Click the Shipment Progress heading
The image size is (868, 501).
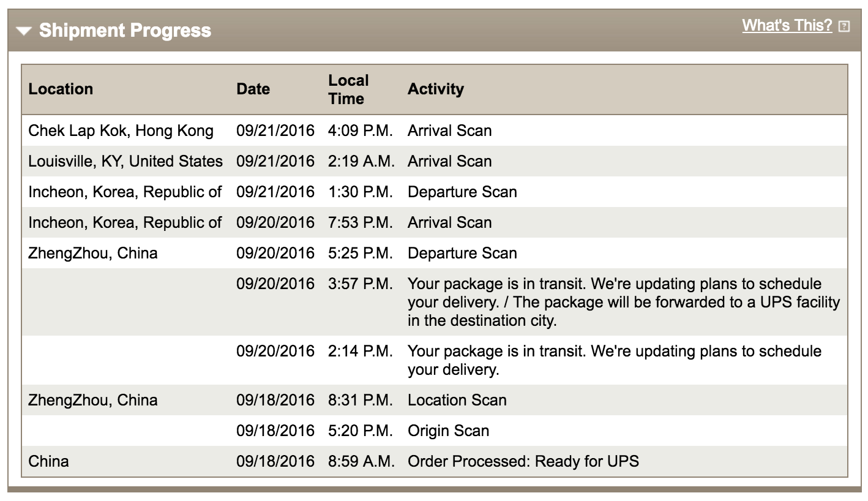[x=125, y=31]
